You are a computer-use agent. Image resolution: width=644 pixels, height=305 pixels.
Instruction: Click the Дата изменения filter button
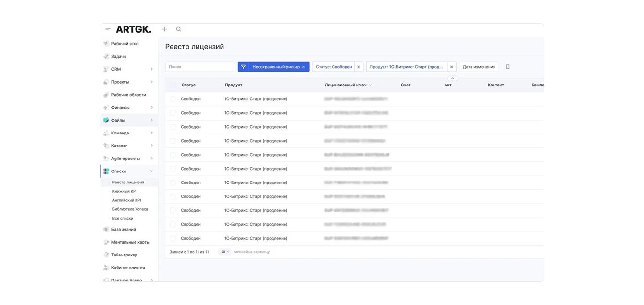(x=479, y=67)
